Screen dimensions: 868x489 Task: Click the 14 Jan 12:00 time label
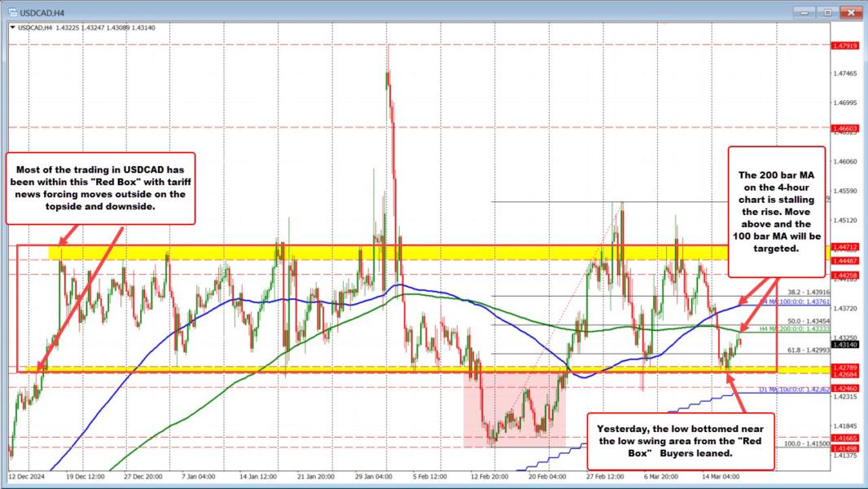click(x=258, y=476)
